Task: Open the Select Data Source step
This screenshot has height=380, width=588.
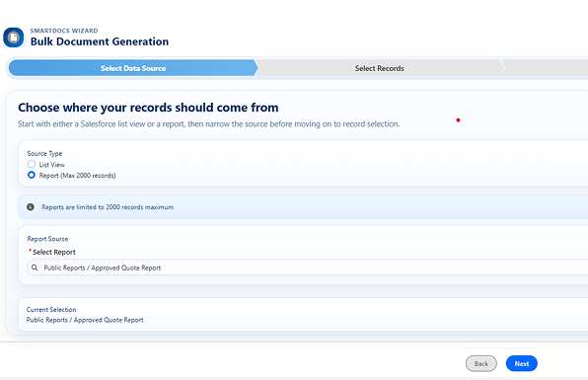Action: (x=133, y=68)
